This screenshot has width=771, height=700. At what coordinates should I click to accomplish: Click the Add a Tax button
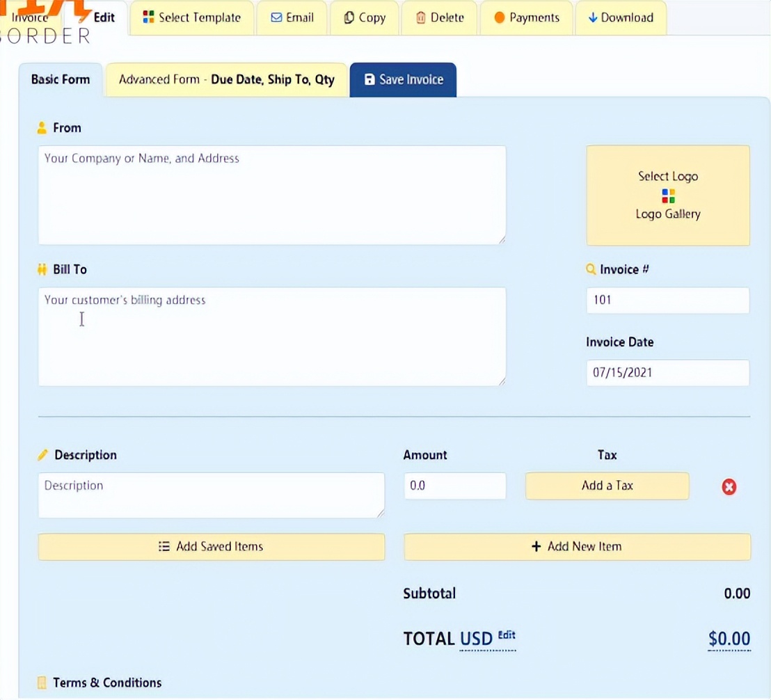tap(607, 486)
